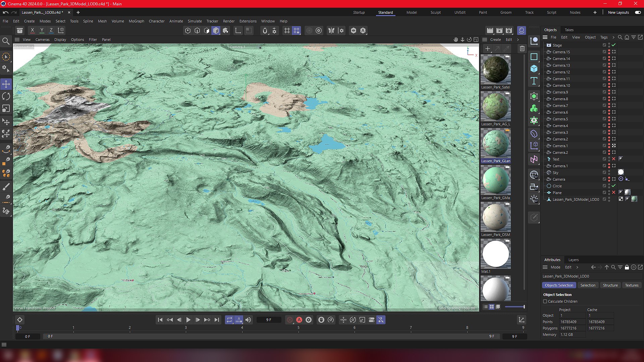This screenshot has height=362, width=644.
Task: Toggle Y axis lock
Action: click(x=42, y=31)
